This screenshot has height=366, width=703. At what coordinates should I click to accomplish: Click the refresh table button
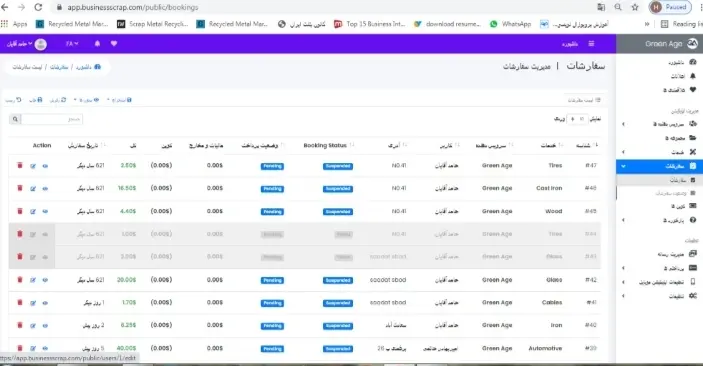pos(58,100)
